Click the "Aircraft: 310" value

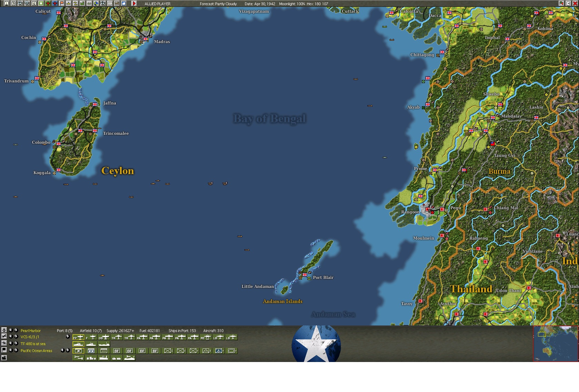click(x=213, y=331)
